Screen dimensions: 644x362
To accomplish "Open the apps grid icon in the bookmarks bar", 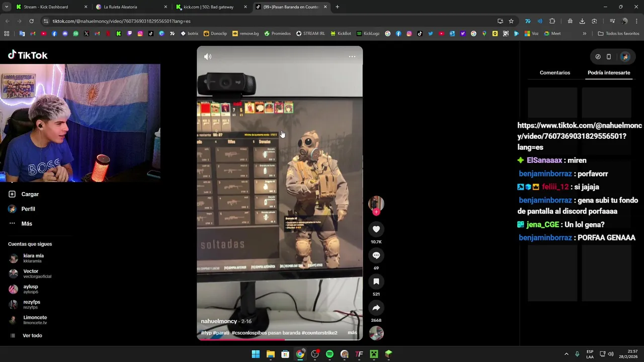I will [7, 34].
